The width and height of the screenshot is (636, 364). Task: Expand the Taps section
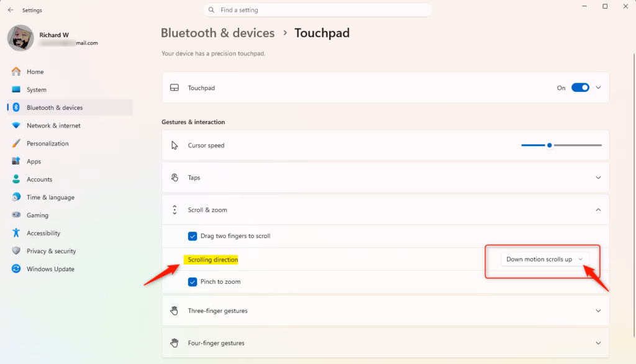(x=598, y=178)
